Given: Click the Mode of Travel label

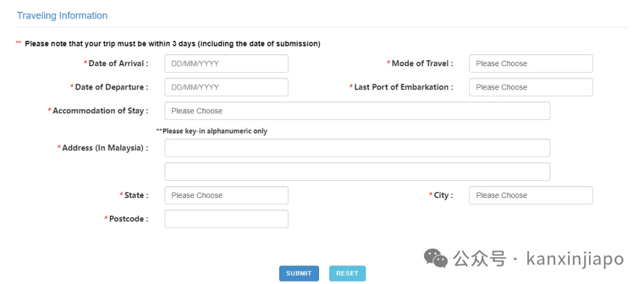Looking at the screenshot, I should [420, 64].
